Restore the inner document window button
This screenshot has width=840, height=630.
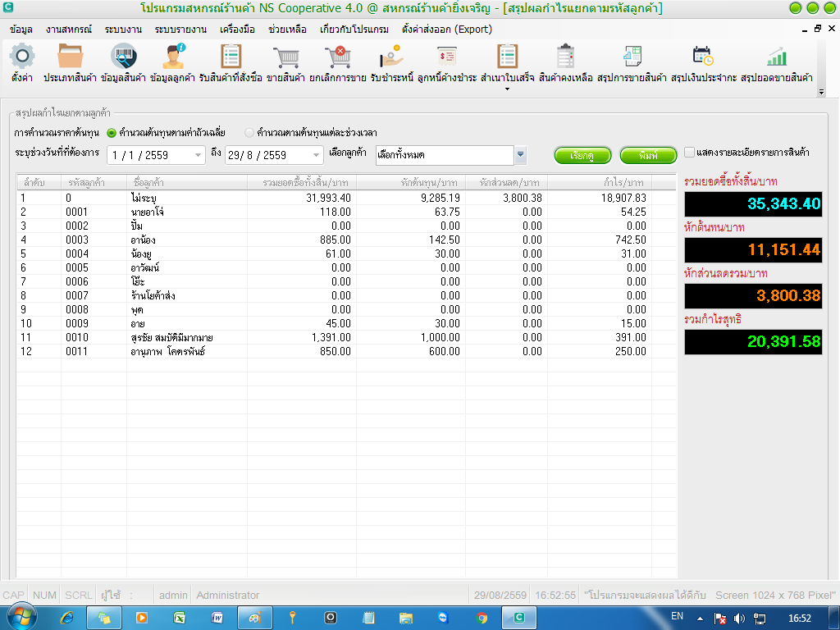click(x=818, y=29)
